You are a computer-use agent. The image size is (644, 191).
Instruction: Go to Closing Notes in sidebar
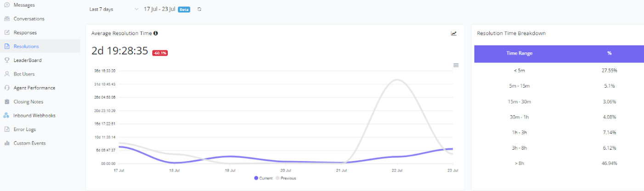pos(28,101)
